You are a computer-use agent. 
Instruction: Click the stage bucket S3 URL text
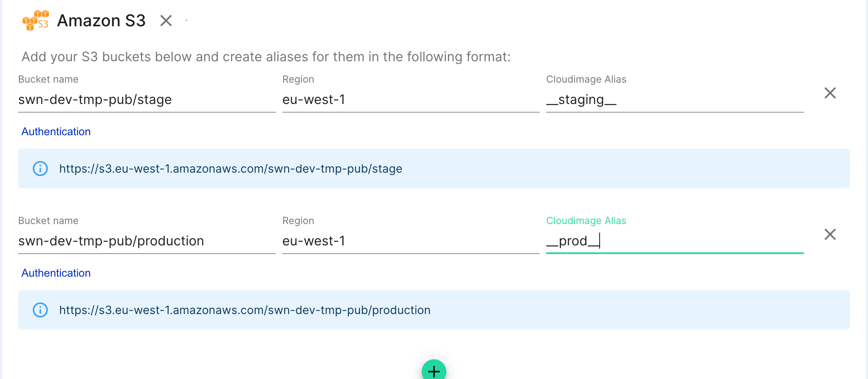[x=231, y=169]
